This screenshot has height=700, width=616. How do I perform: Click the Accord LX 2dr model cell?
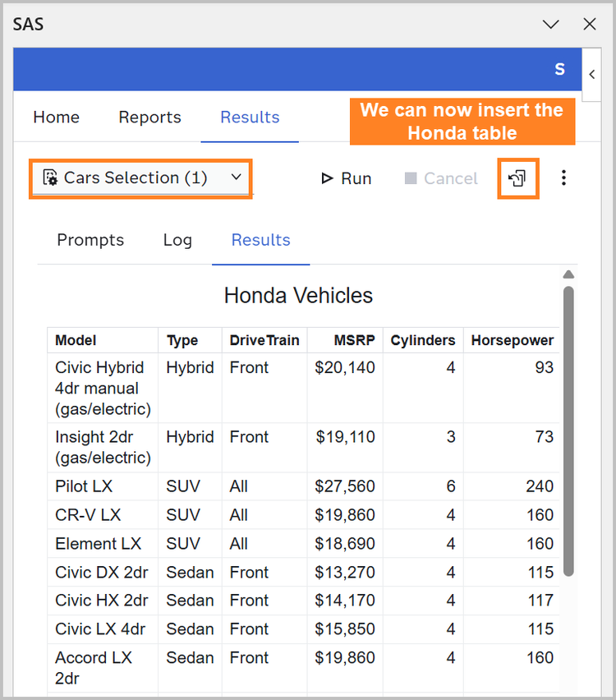103,668
